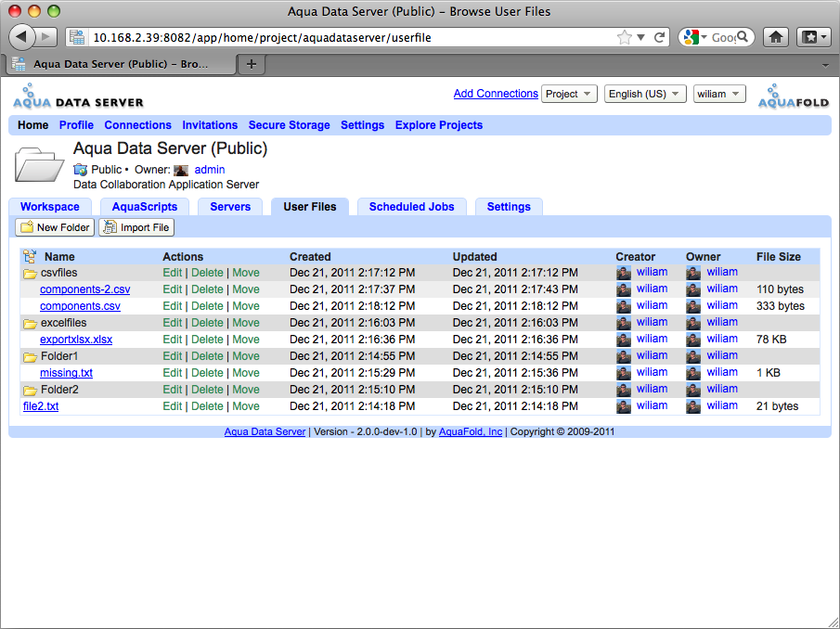Viewport: 840px width, 629px height.
Task: Open the URL history dropdown arrow
Action: click(640, 37)
